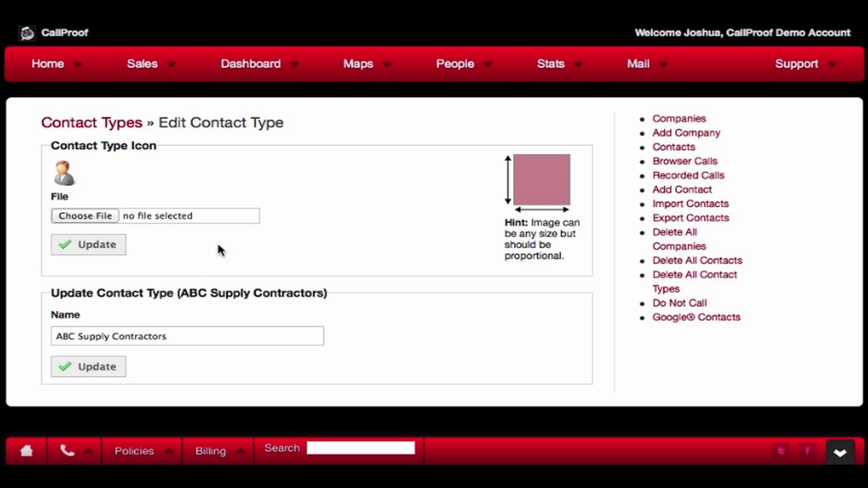Open the Add Contact link
The image size is (868, 488).
click(x=682, y=189)
